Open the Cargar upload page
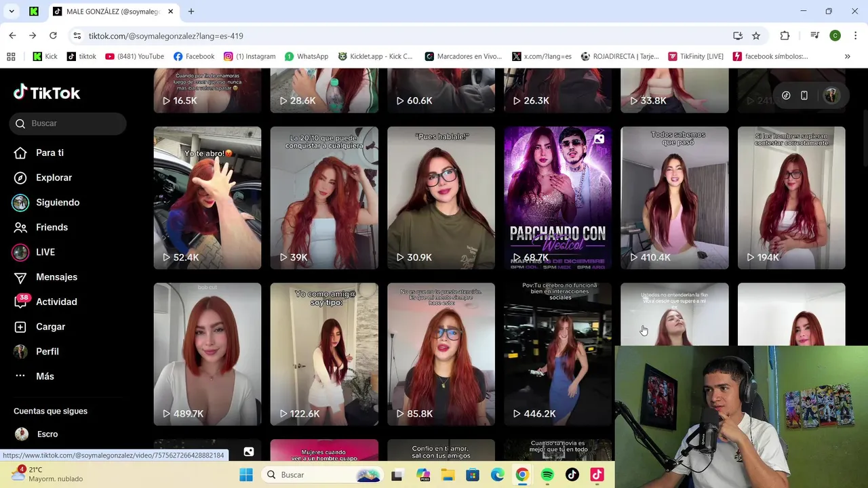868x488 pixels. click(40, 327)
